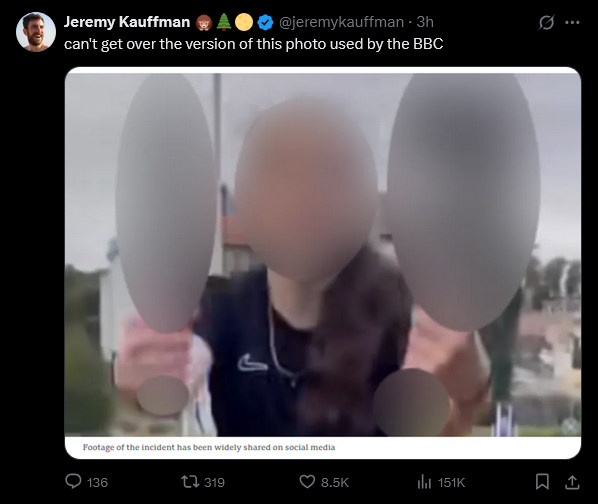Open view analytics bar chart icon
Image resolution: width=598 pixels, height=504 pixels.
tap(424, 482)
